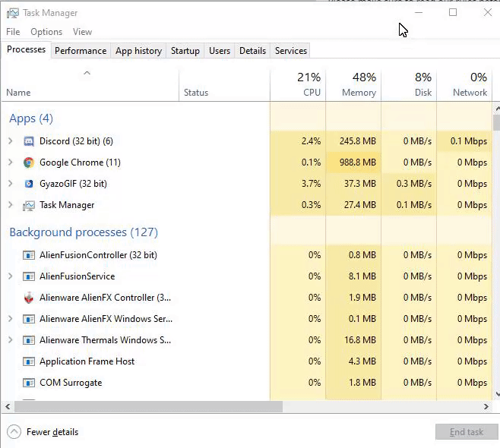500x448 pixels.
Task: Open the Options menu
Action: click(x=46, y=32)
